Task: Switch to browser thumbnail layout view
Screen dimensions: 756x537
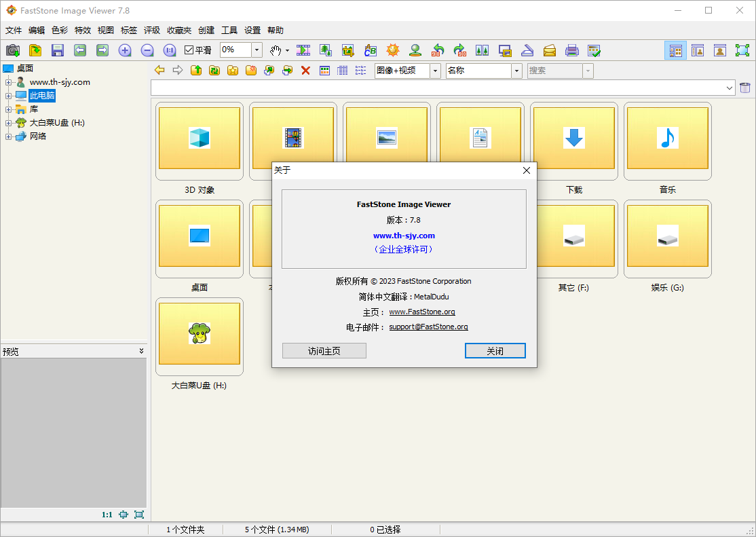Action: [675, 50]
